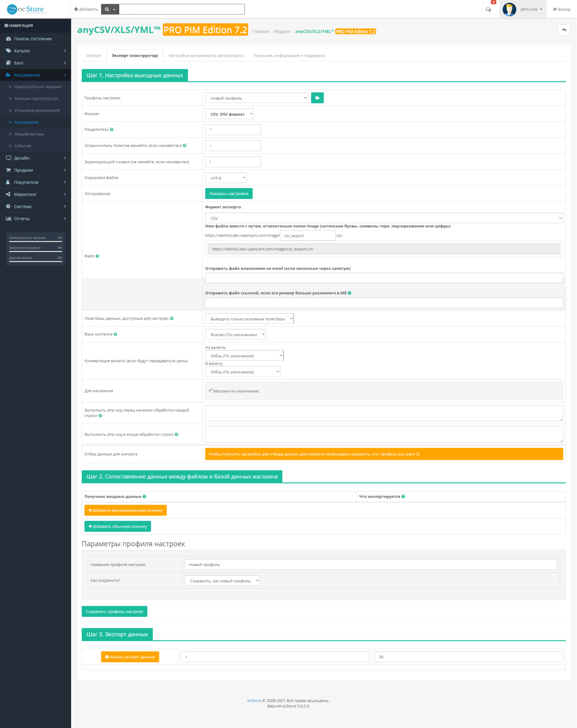577x728 pixels.
Task: Open Язык контента Russian dropdown
Action: (236, 334)
